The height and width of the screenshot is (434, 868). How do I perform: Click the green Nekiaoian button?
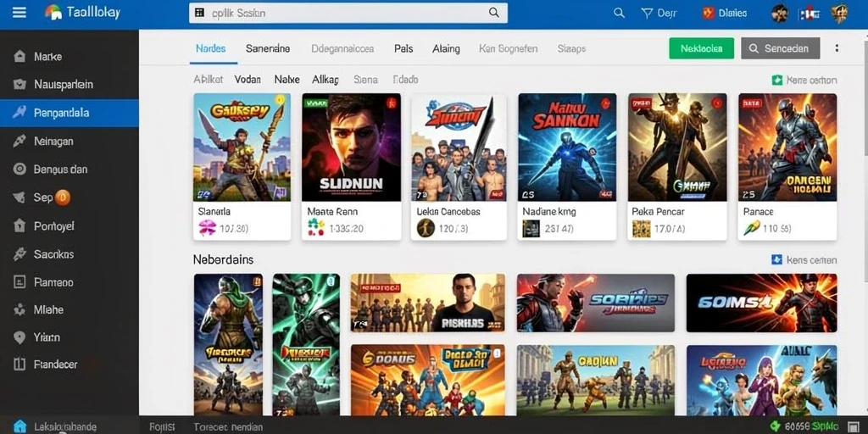click(x=701, y=48)
